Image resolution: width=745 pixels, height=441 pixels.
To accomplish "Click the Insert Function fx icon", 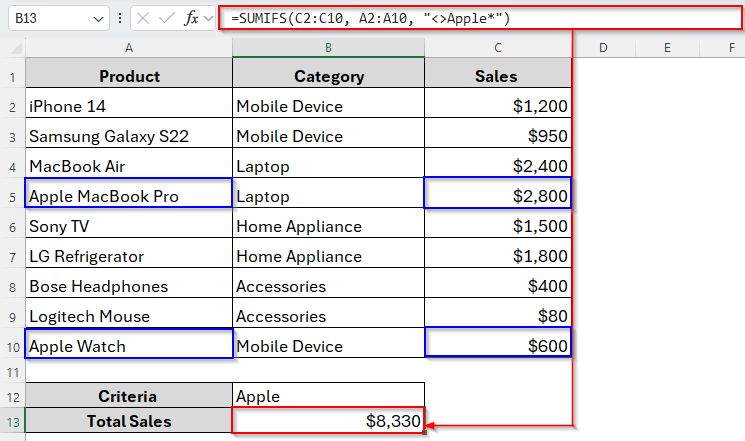I will (x=191, y=18).
